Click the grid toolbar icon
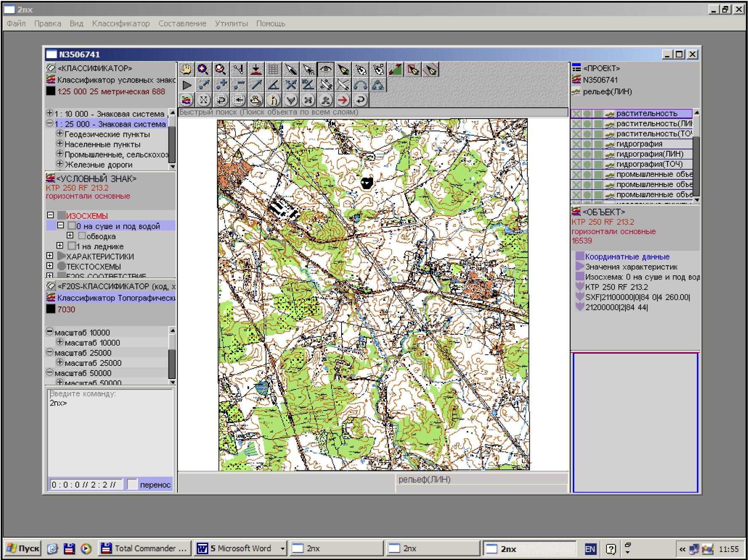 pyautogui.click(x=273, y=69)
